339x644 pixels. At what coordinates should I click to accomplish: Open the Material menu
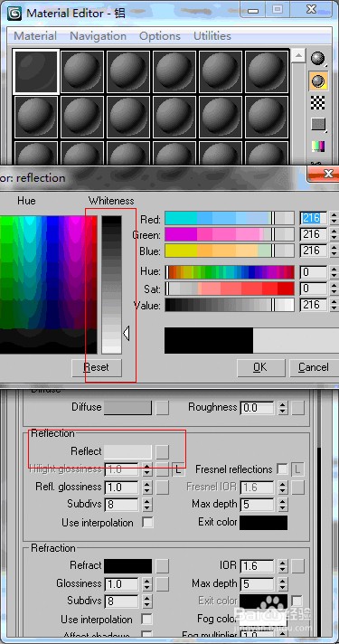click(x=35, y=36)
